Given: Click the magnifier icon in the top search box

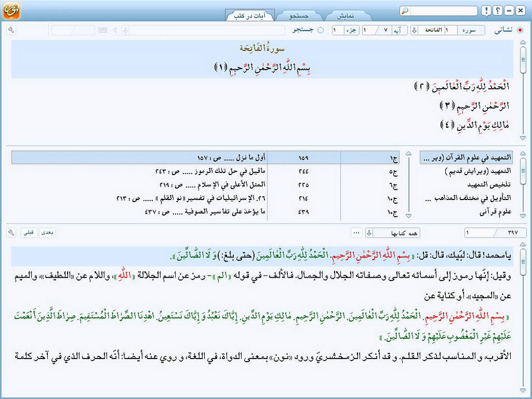Looking at the screenshot, I should (x=405, y=11).
